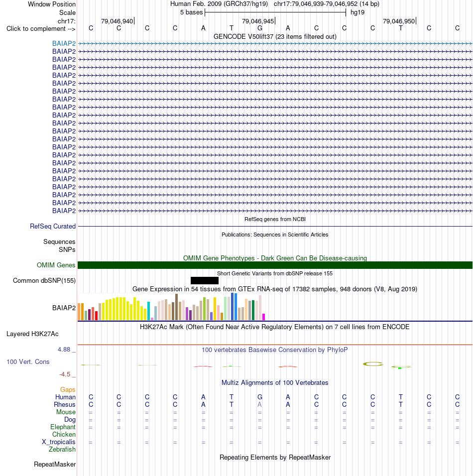Click the '100 Vert. Cons' track label
This screenshot has height=476, width=473.
pyautogui.click(x=28, y=361)
